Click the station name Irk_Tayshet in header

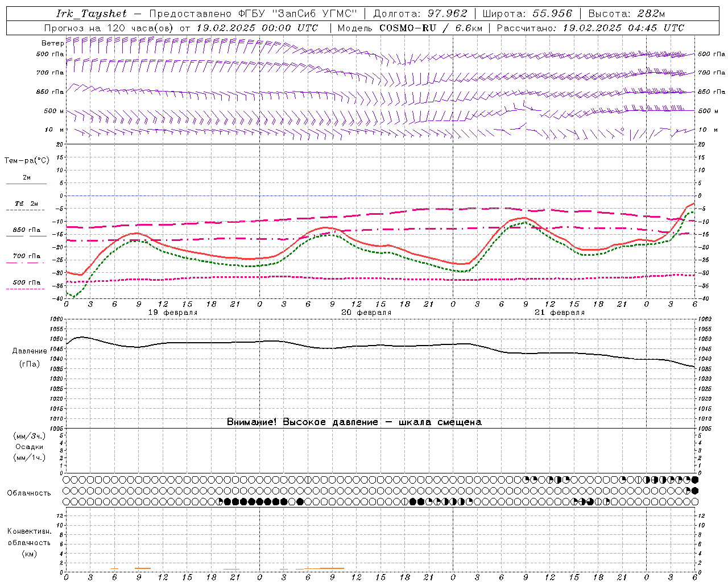[92, 14]
